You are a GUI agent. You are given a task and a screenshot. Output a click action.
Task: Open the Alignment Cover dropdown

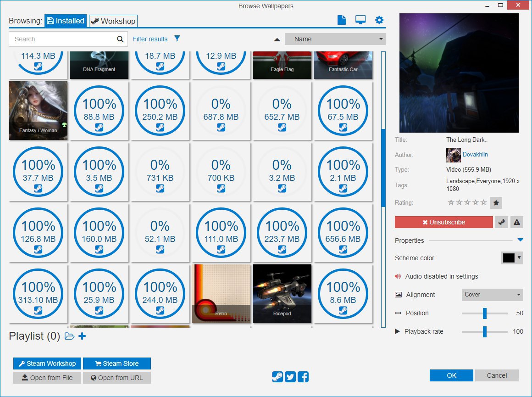click(x=492, y=295)
